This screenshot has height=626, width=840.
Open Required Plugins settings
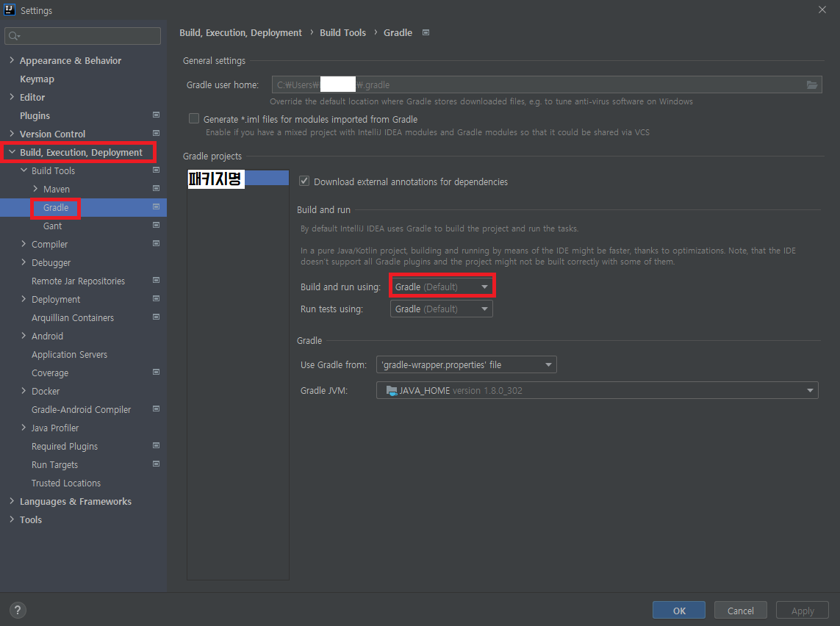(64, 446)
